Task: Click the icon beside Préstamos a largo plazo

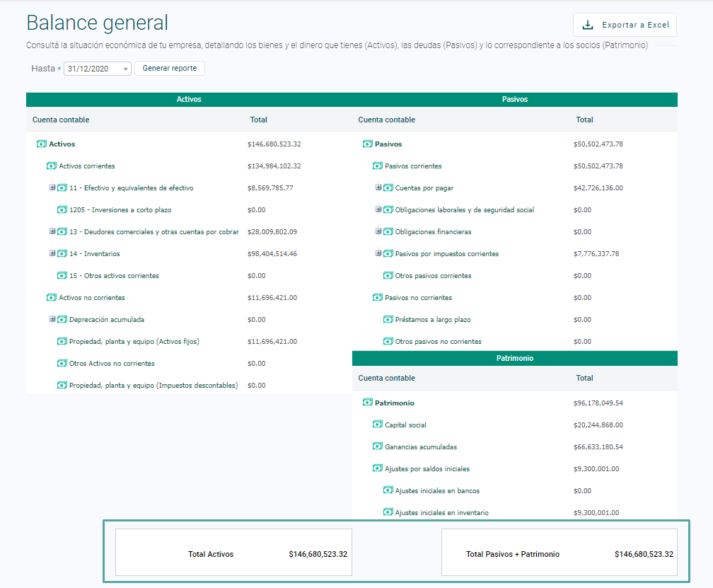Action: pyautogui.click(x=388, y=319)
